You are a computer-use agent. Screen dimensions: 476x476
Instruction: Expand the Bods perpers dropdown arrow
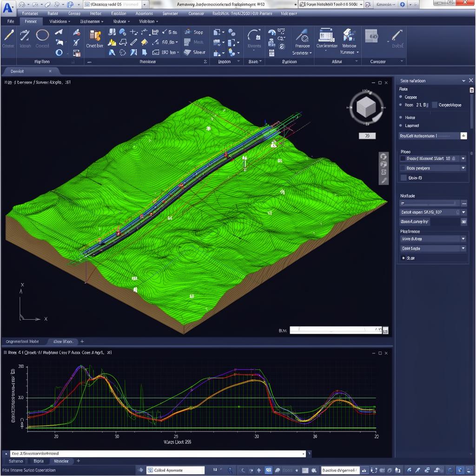pyautogui.click(x=463, y=168)
